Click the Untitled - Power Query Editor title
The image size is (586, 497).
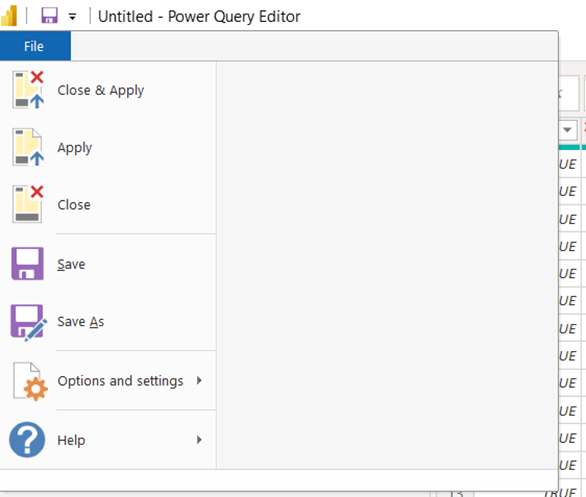(199, 16)
